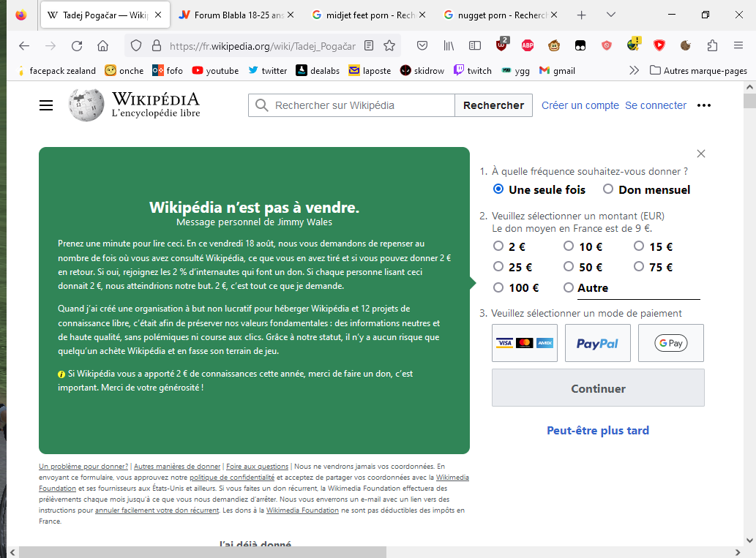Click the Continuer button
Viewport: 756px width, 558px height.
598,388
